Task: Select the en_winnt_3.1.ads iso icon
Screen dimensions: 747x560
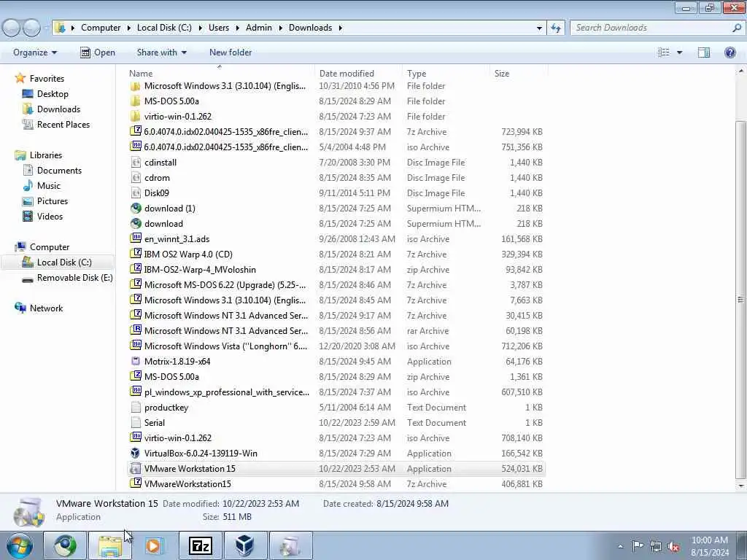Action: pyautogui.click(x=135, y=238)
